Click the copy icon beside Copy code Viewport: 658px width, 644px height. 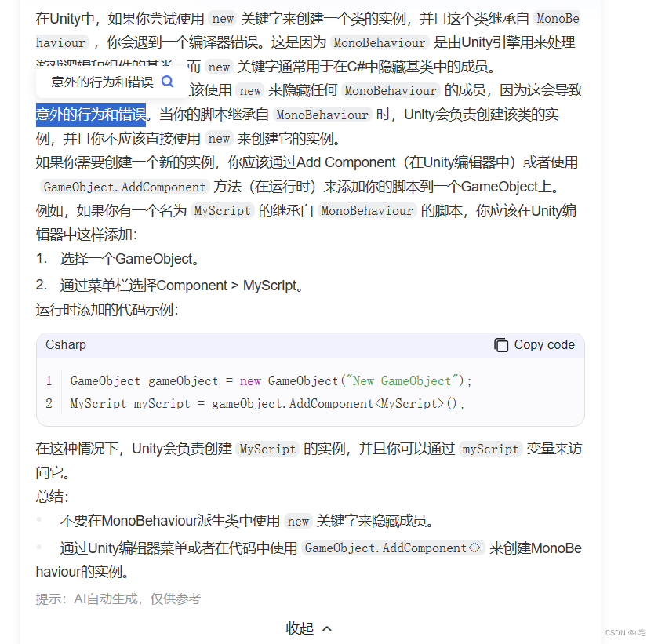[x=500, y=344]
